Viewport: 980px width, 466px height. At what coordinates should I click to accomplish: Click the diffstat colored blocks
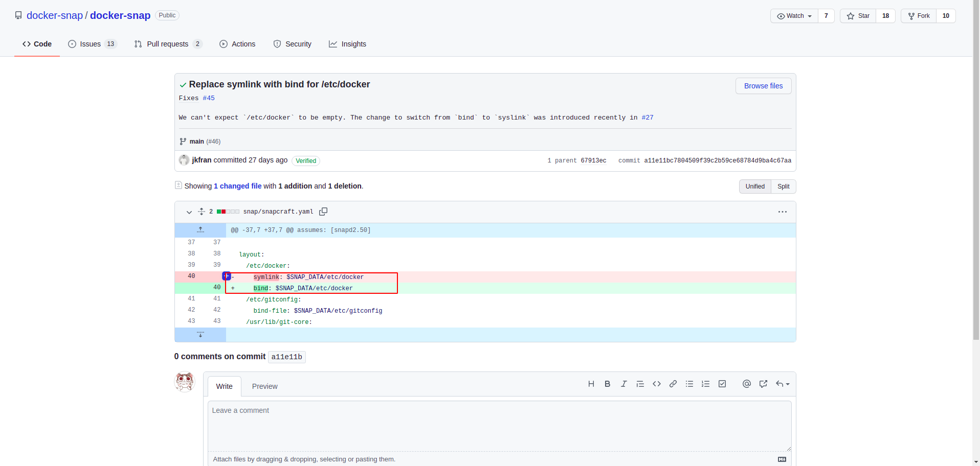click(x=228, y=212)
